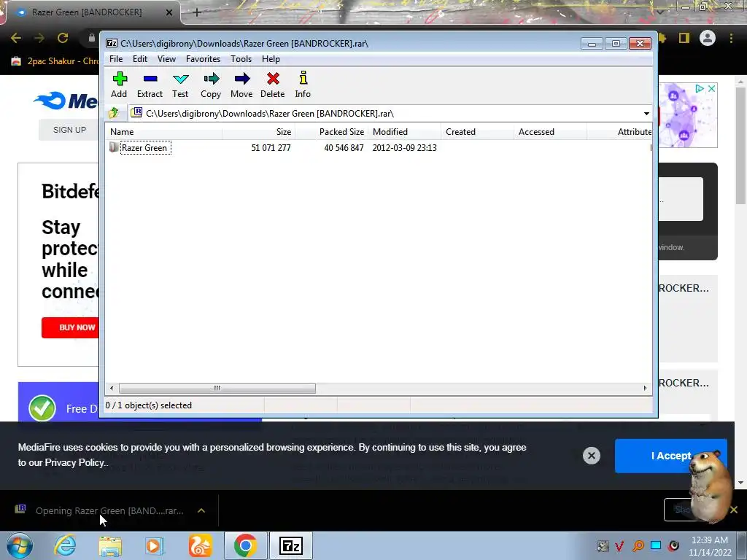Open the Help menu
This screenshot has width=747, height=560.
coord(271,59)
